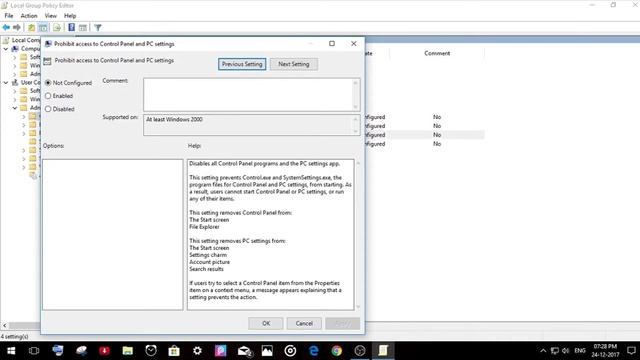Click the Forward arrow in the toolbar
640x360 pixels.
coord(17,27)
